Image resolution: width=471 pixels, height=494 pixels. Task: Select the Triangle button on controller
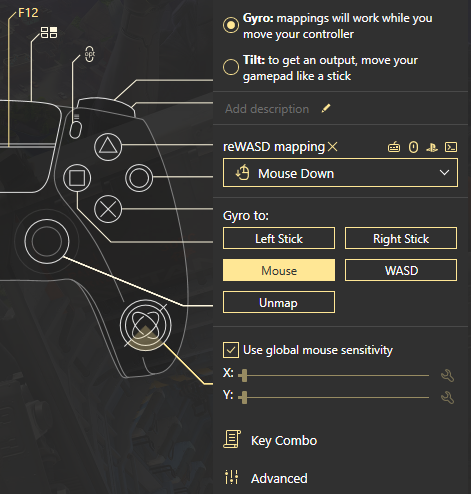pos(108,147)
